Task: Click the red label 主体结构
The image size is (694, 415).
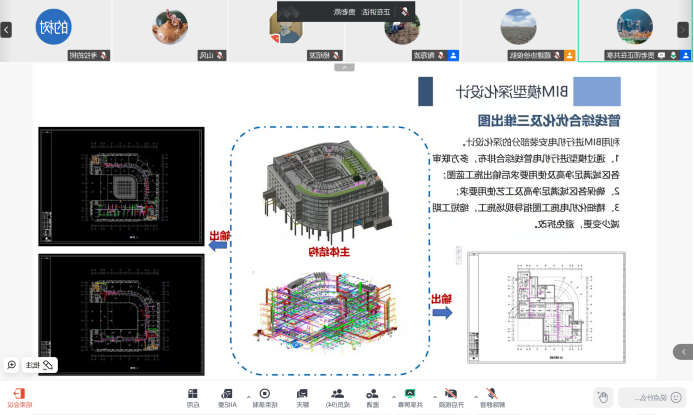Action: pos(329,252)
